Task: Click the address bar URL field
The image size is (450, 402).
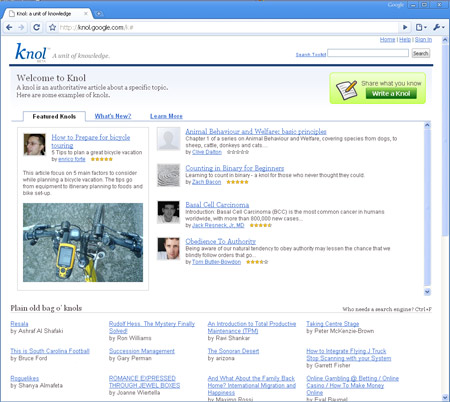Action: [x=228, y=27]
